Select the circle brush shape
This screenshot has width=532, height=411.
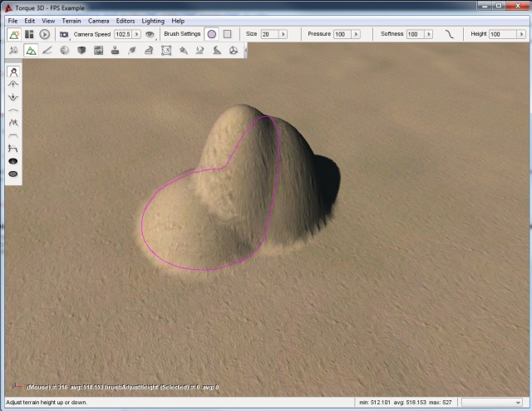[x=211, y=35]
